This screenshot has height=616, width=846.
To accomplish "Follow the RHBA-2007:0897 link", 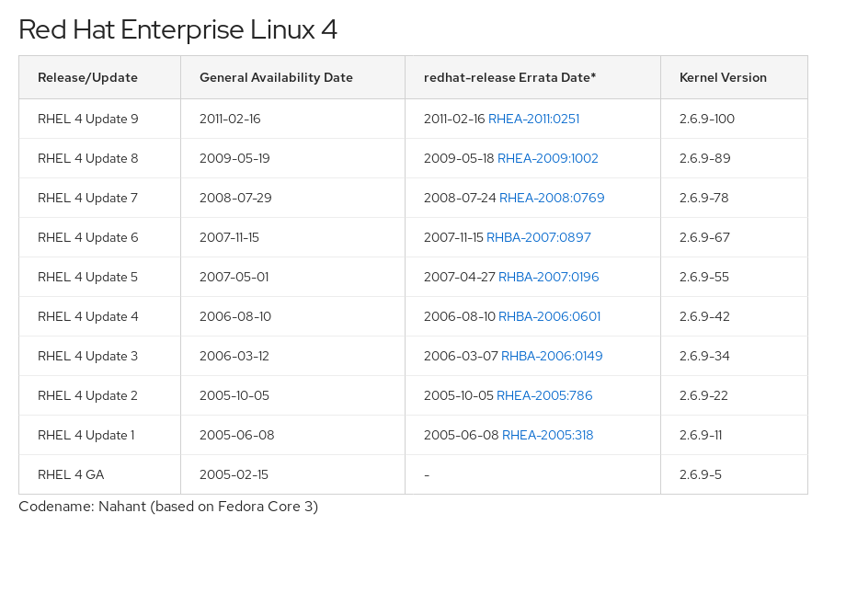I will pyautogui.click(x=539, y=237).
